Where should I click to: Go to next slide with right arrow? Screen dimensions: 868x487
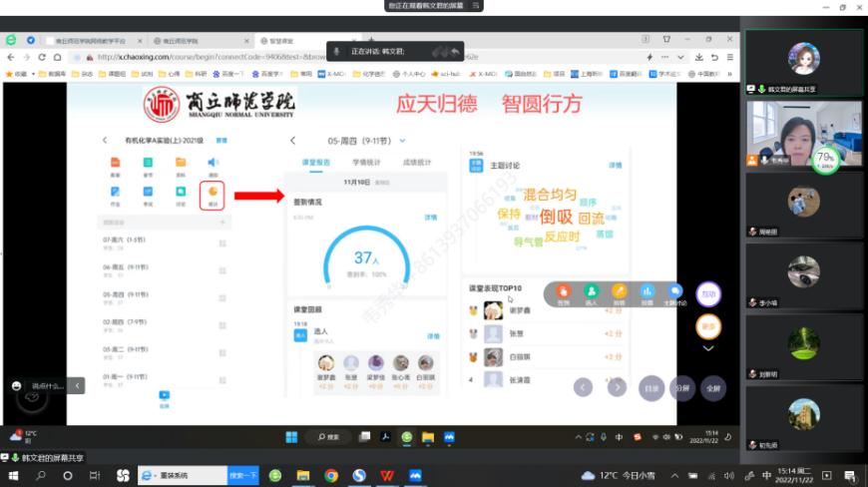click(x=617, y=387)
